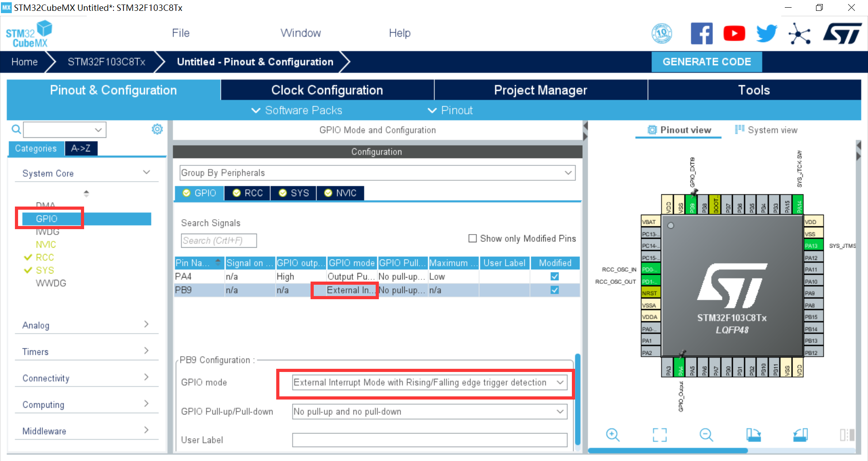The width and height of the screenshot is (868, 461).
Task: Rotate the chip view counter-clockwise
Action: click(800, 435)
